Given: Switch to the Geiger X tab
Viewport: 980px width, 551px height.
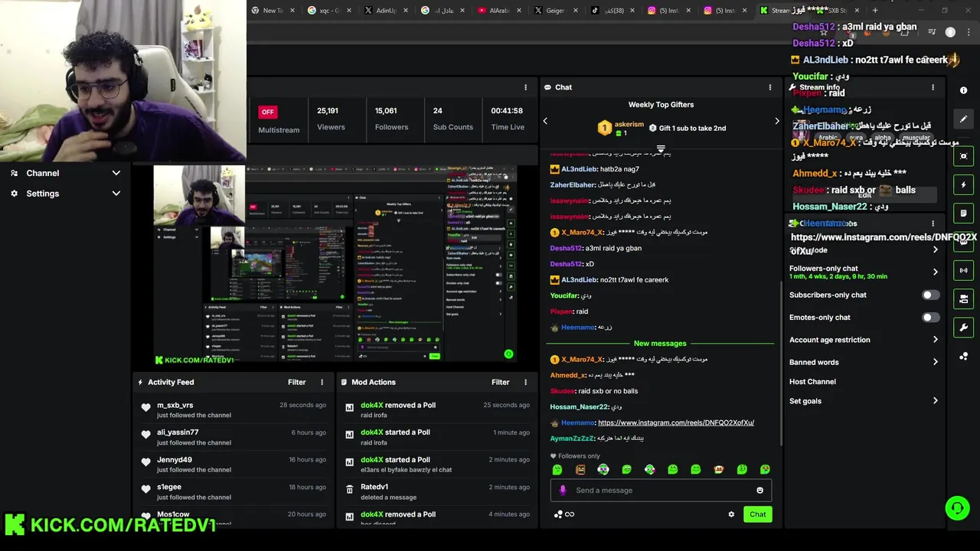Looking at the screenshot, I should tap(555, 10).
